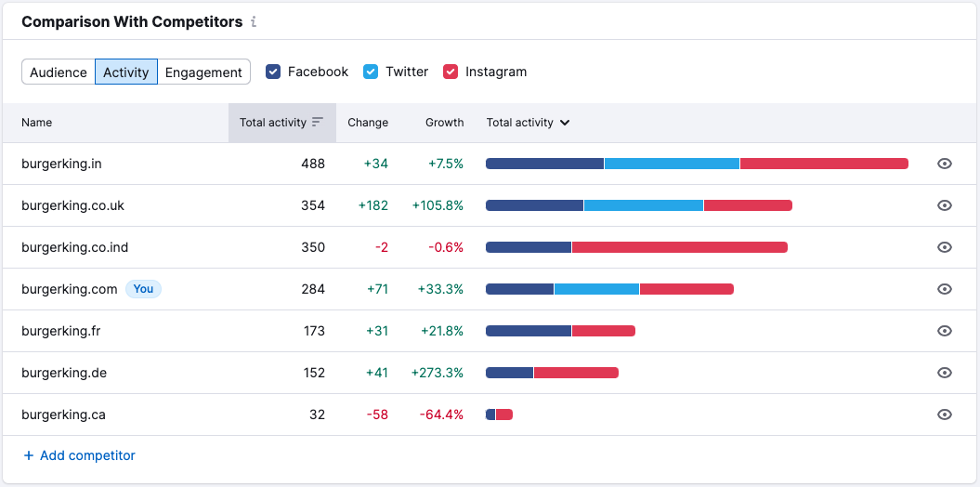
Task: Toggle burgerking.ca visibility eye icon
Action: coord(944,415)
